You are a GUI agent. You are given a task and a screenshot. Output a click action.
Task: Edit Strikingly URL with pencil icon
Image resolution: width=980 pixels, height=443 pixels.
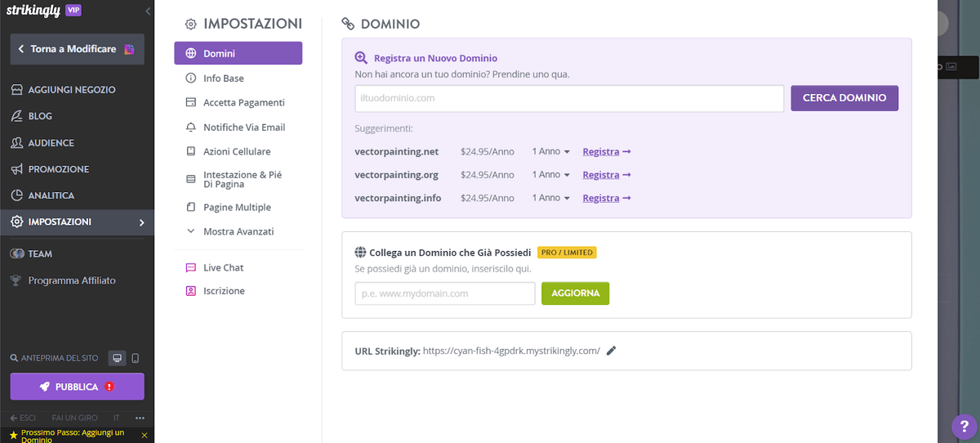[x=612, y=351]
